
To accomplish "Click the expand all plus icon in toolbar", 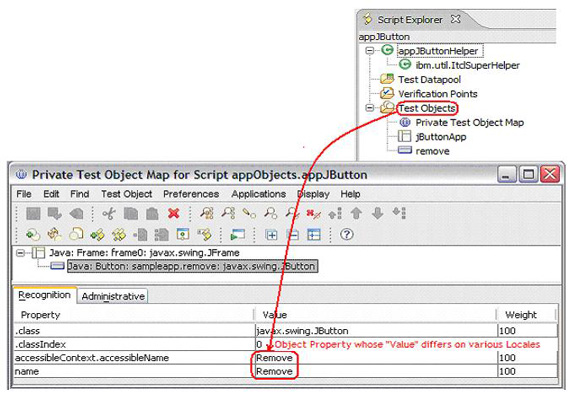I will tap(271, 235).
